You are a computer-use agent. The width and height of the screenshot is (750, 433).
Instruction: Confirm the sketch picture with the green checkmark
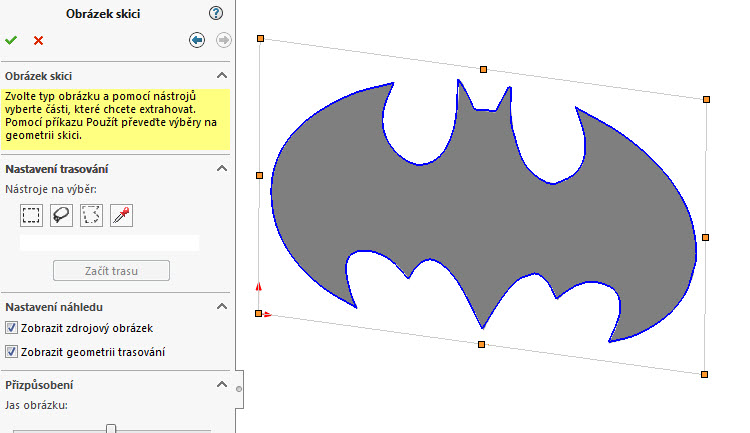11,41
